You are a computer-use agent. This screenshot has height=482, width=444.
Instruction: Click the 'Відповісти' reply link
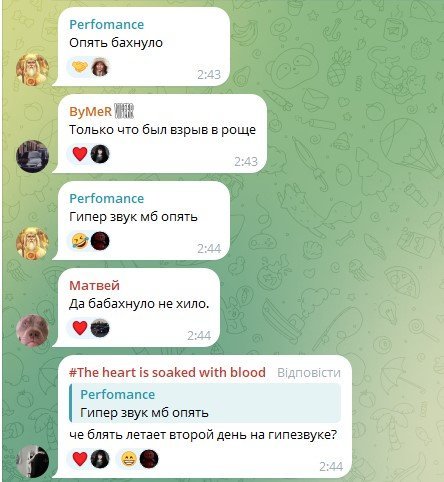point(309,372)
